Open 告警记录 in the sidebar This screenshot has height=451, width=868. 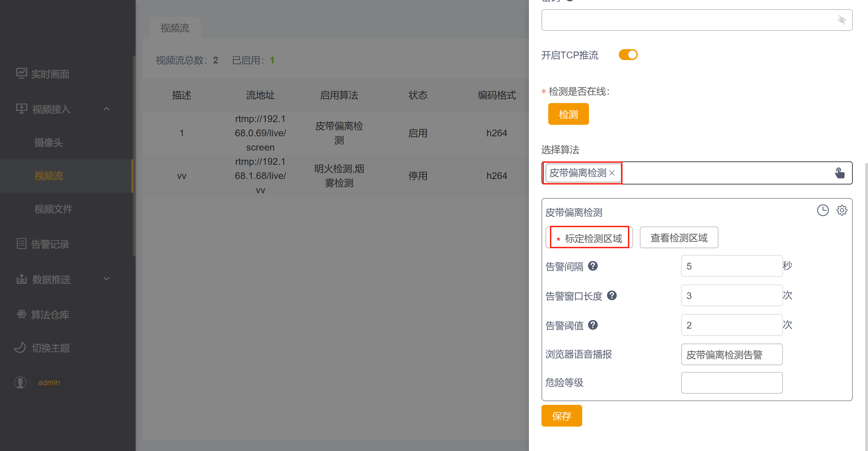[x=50, y=244]
